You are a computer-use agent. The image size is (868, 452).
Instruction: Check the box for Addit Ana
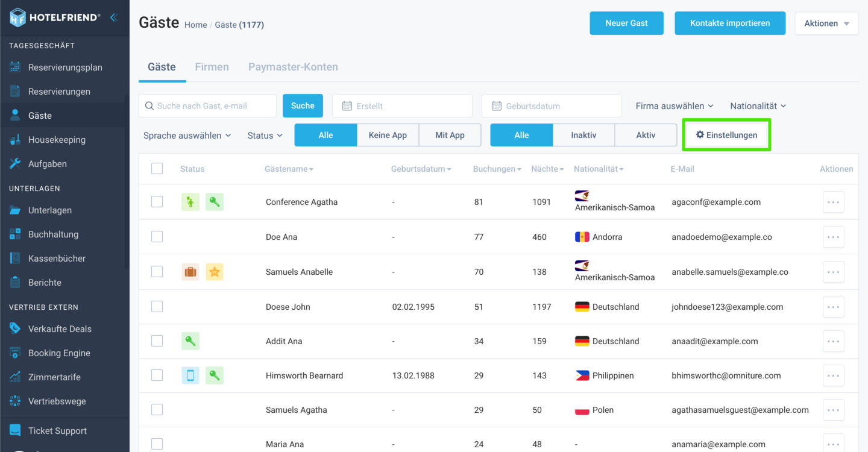(x=157, y=341)
